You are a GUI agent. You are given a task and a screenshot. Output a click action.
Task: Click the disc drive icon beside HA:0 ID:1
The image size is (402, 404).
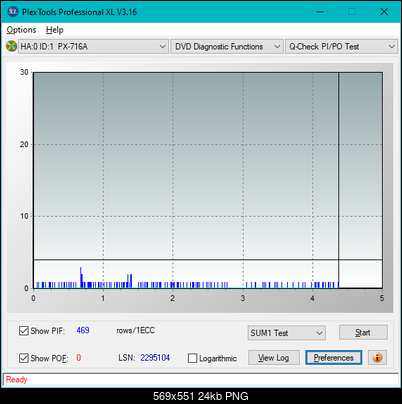(12, 46)
